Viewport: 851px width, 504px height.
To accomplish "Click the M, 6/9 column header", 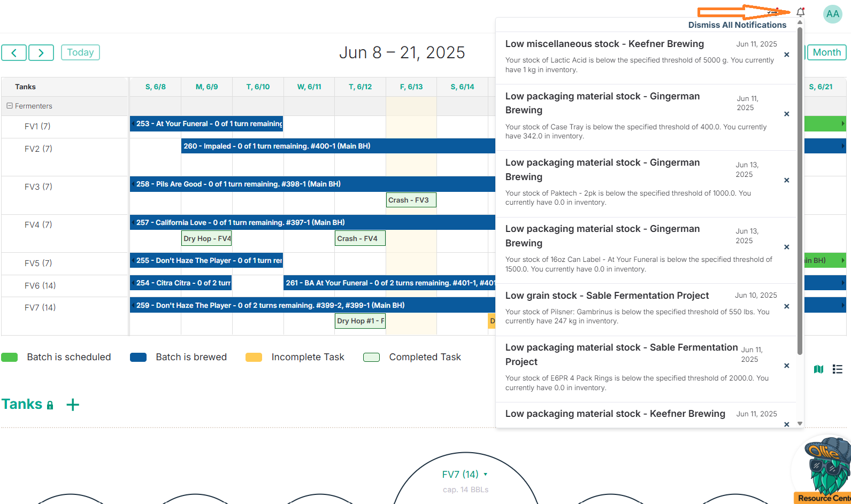I will click(206, 87).
